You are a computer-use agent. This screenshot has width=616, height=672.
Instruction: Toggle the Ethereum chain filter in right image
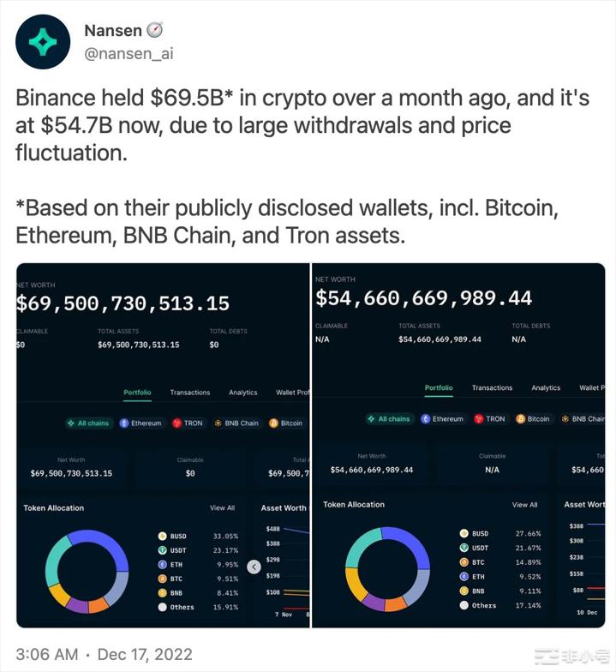442,419
